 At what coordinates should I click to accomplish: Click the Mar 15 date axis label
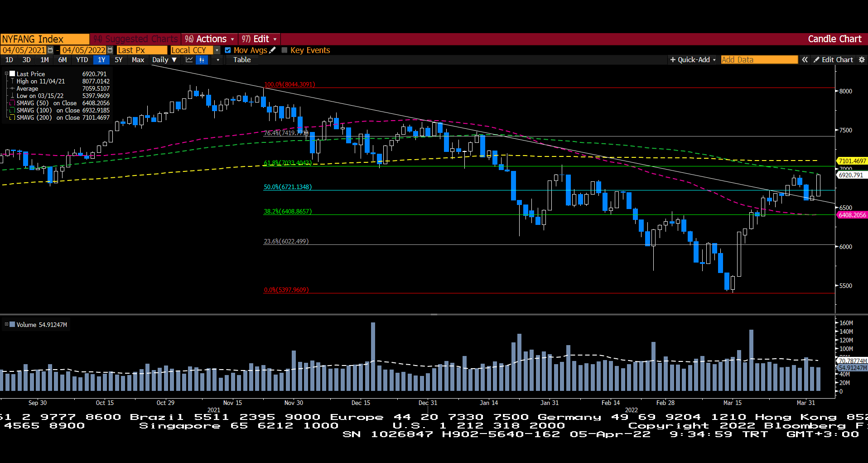[732, 403]
